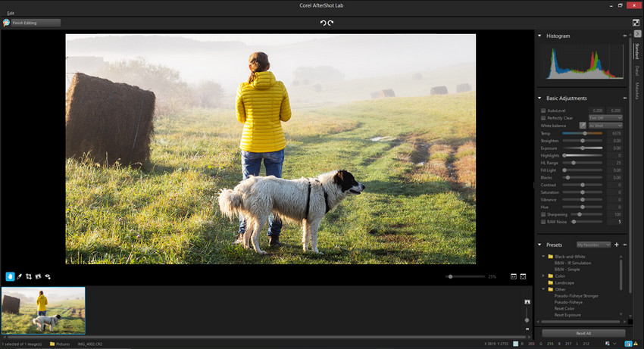Image resolution: width=644 pixels, height=349 pixels.
Task: Pin the Presets panel
Action: click(x=625, y=245)
